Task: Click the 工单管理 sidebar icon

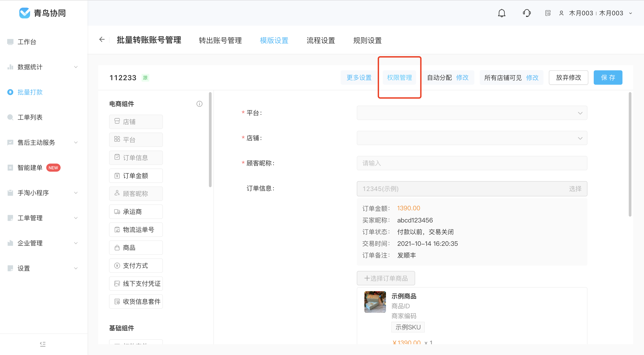Action: [10, 218]
